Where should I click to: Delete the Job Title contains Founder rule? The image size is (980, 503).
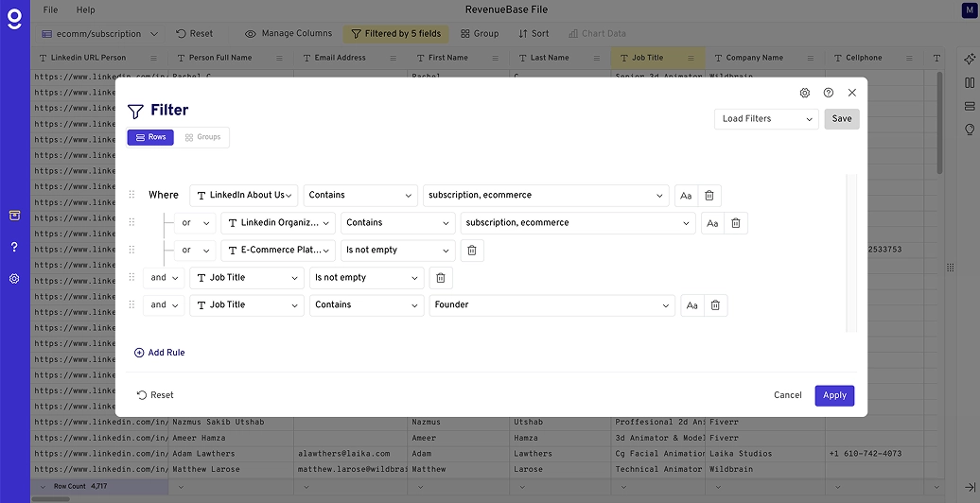[716, 305]
